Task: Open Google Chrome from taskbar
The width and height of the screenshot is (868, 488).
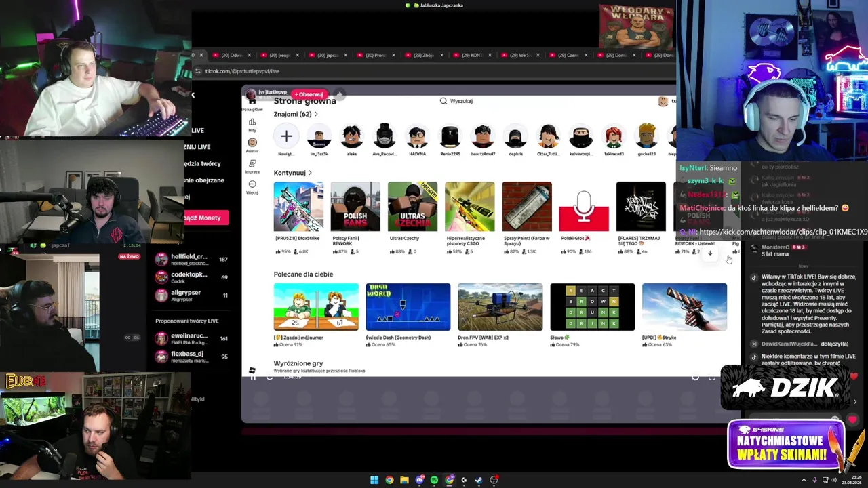Action: click(x=389, y=480)
